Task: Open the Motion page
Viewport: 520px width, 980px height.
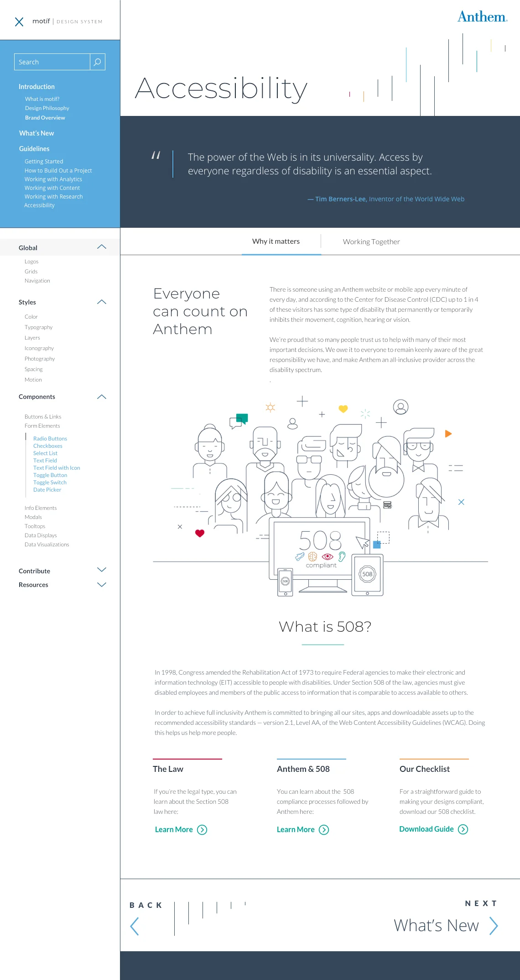Action: pos(33,380)
